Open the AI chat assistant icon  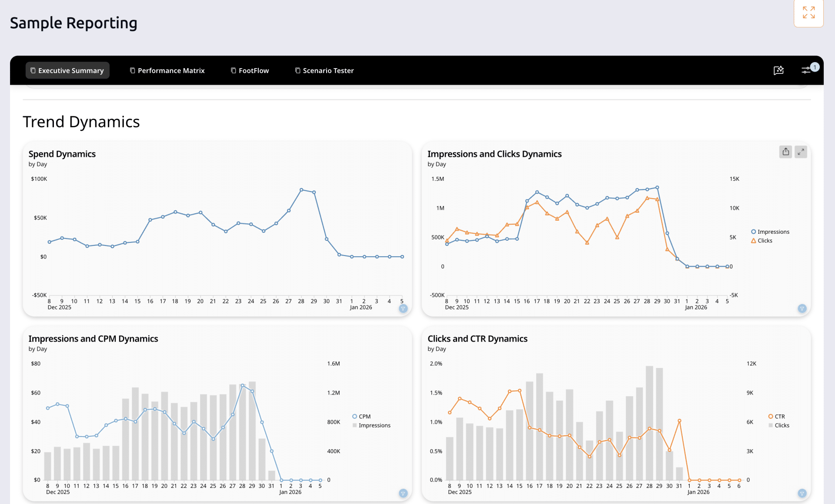pos(778,70)
